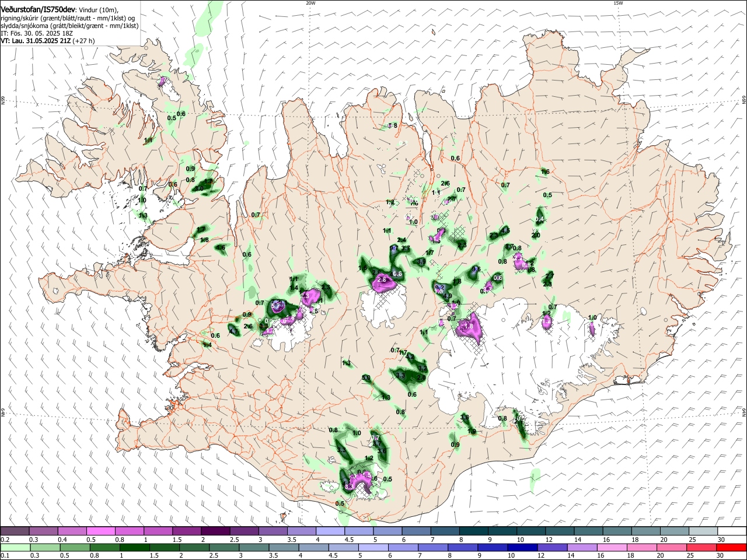Viewport: 747px width, 560px height.
Task: Pick the grey-teal swatch between 16 and 18 in the upper legend row
Action: pos(617,531)
